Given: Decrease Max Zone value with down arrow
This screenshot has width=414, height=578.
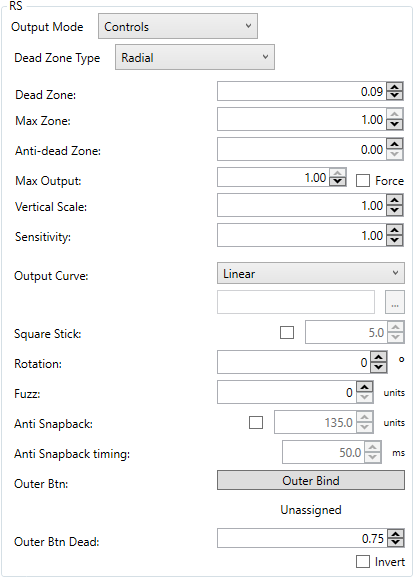Looking at the screenshot, I should [394, 124].
